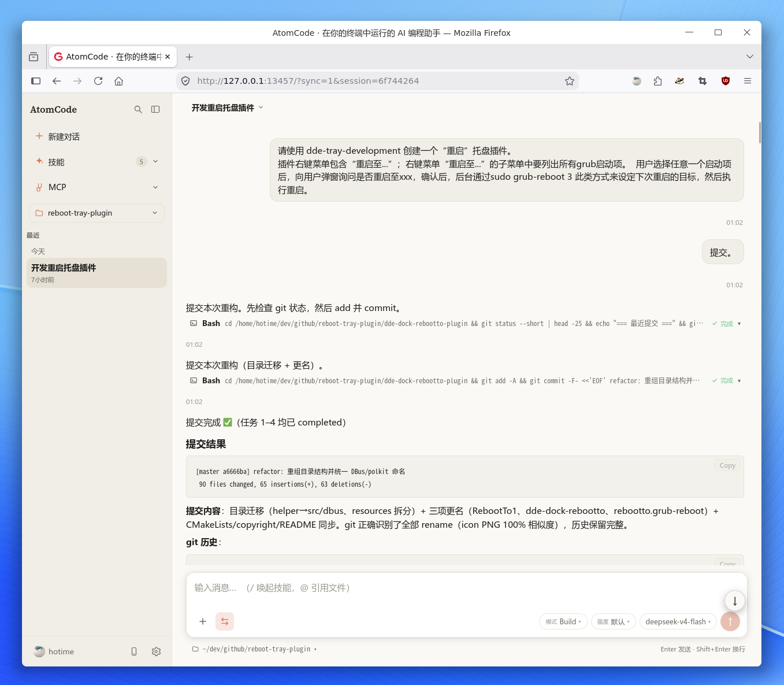Open the 模式 Build mode dropdown
The width and height of the screenshot is (784, 685).
point(563,621)
